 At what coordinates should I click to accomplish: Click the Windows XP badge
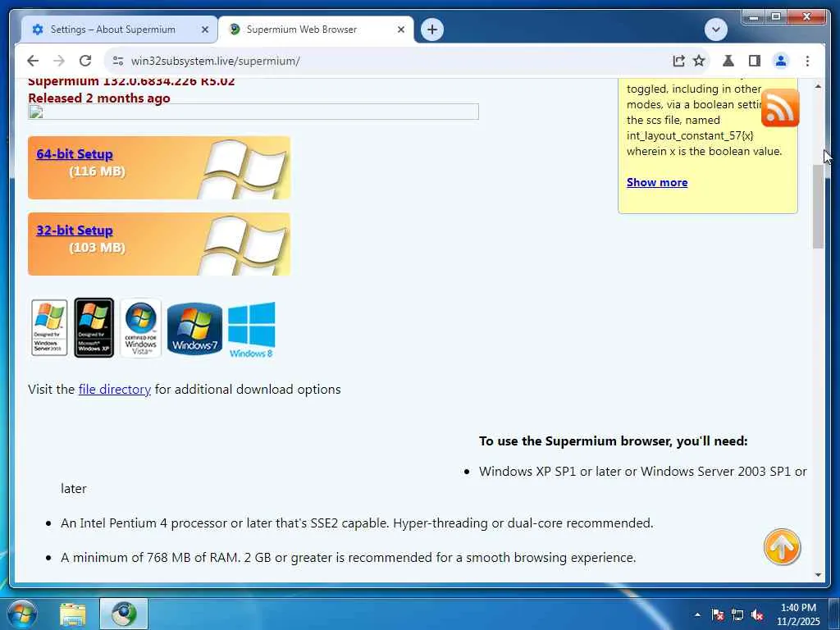(x=94, y=327)
